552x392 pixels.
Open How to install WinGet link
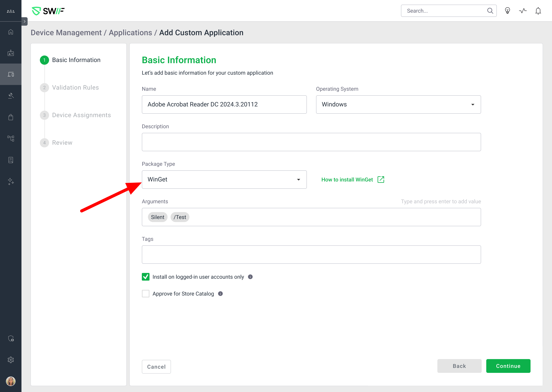(x=352, y=180)
